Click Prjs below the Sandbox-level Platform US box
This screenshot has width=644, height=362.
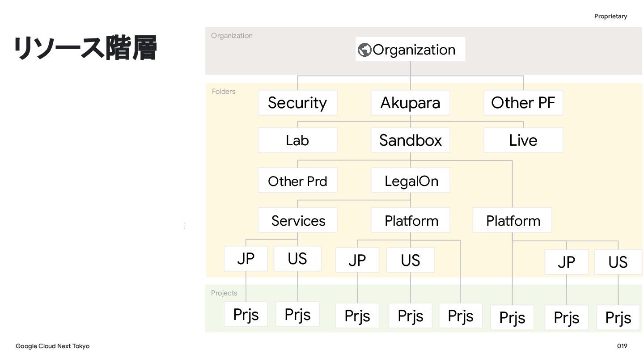(x=618, y=318)
